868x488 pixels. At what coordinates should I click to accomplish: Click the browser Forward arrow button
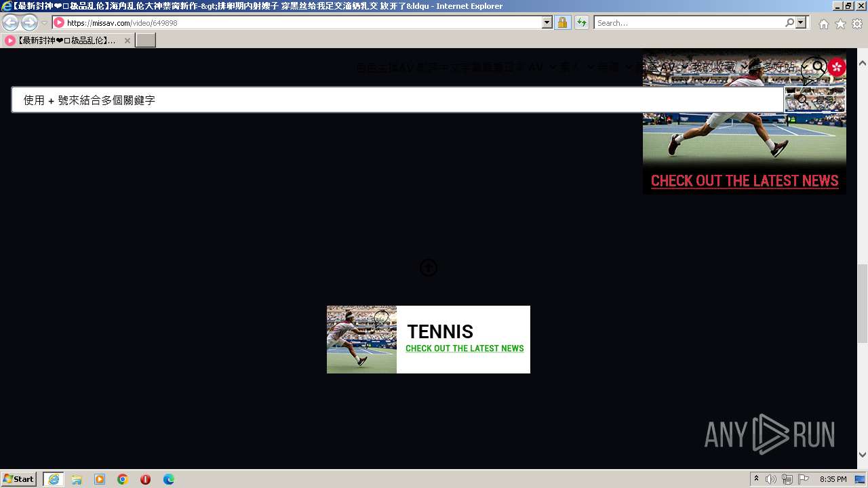point(29,23)
